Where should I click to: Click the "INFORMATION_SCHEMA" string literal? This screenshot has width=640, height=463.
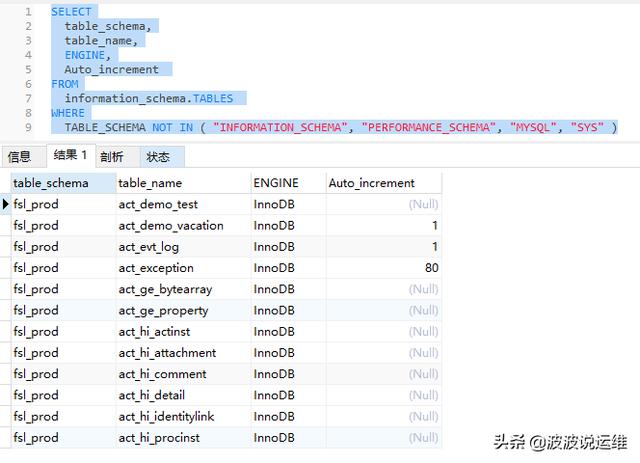[280, 128]
